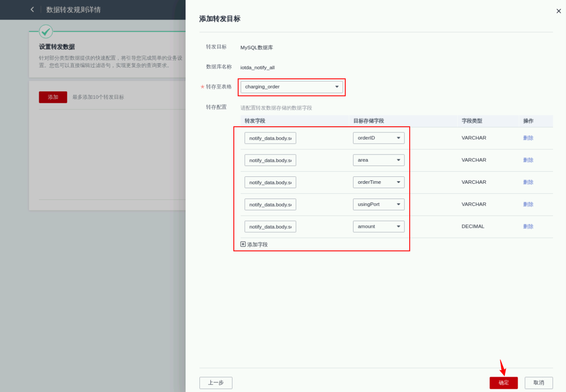The image size is (566, 392).
Task: Click forwarding field input in orderID row
Action: [x=270, y=138]
